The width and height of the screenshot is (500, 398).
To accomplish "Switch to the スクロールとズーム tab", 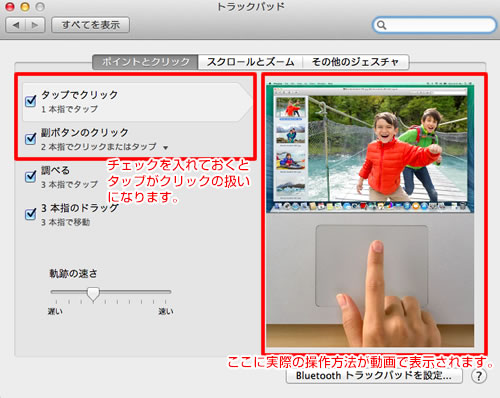I will (250, 62).
